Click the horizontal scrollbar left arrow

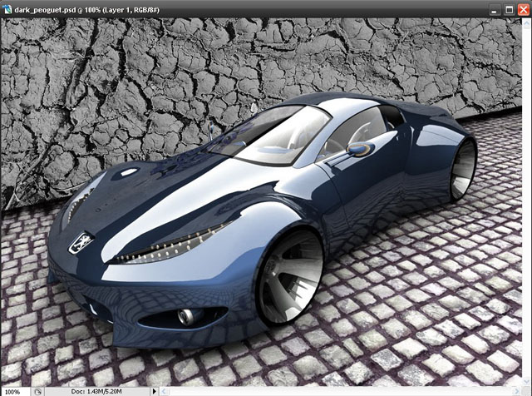point(164,392)
